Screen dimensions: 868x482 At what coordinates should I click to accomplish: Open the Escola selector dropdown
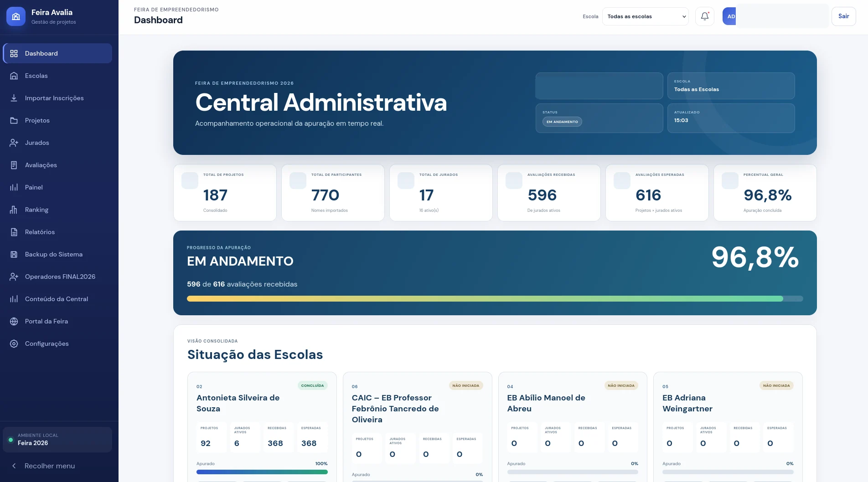click(646, 16)
